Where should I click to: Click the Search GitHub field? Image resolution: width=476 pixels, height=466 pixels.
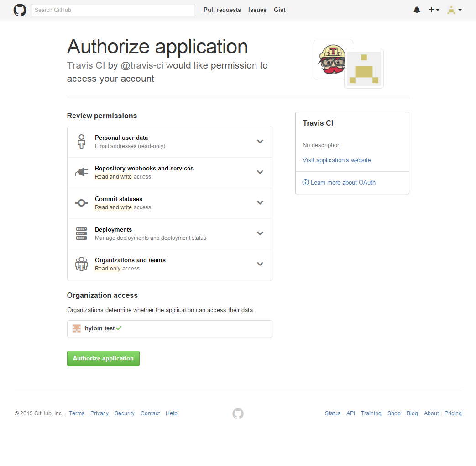113,10
